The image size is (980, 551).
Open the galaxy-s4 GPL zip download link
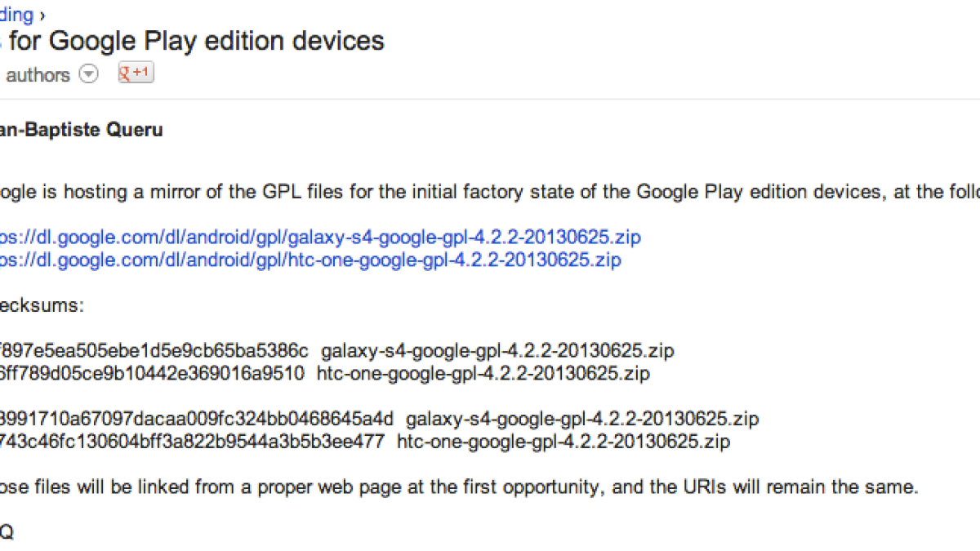point(320,238)
